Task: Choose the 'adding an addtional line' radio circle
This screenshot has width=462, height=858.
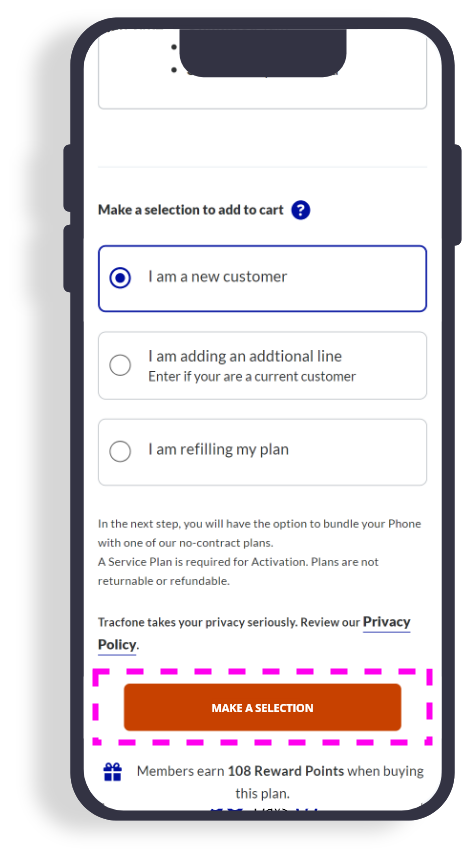Action: (120, 366)
